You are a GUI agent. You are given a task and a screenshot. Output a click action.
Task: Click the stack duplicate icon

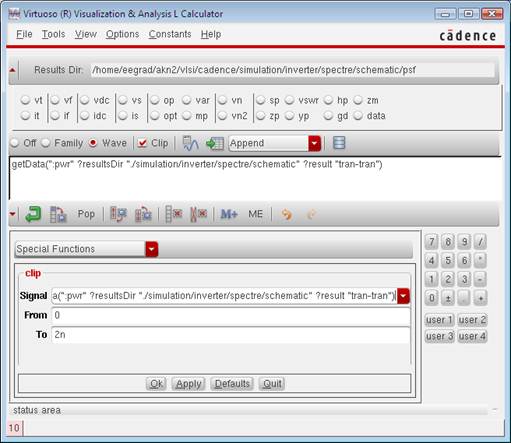click(x=58, y=214)
